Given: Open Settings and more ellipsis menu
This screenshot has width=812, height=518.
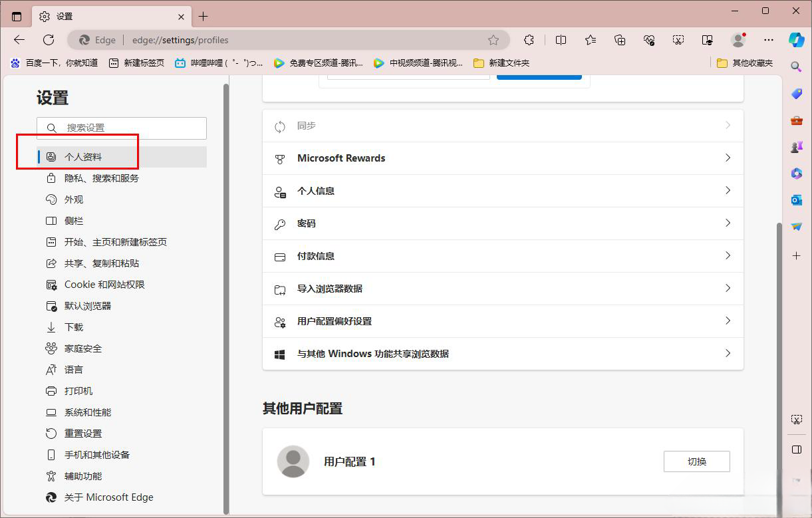Looking at the screenshot, I should 769,40.
